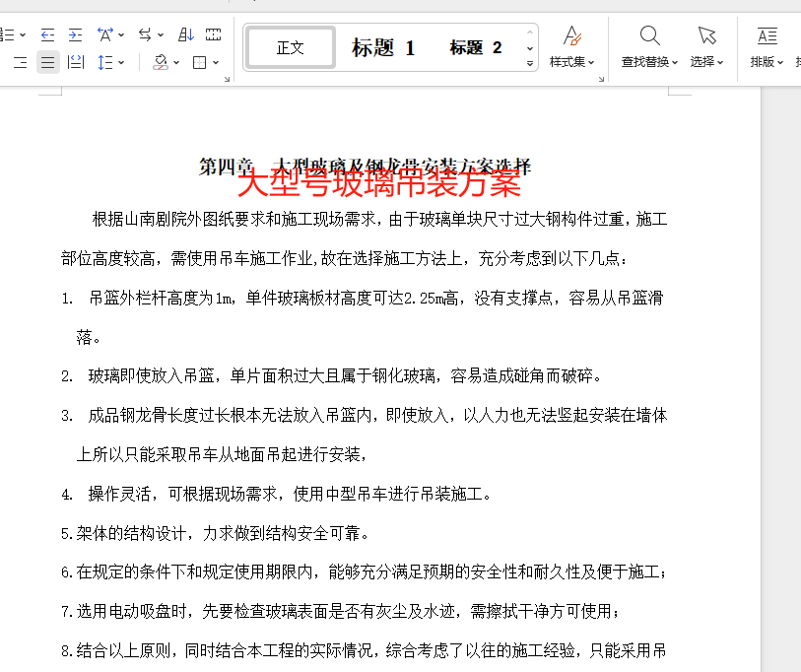
Task: Click list item 4 操作灵活
Action: click(277, 495)
